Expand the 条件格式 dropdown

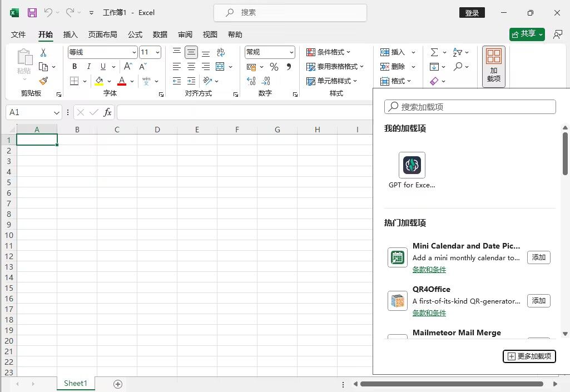point(328,52)
